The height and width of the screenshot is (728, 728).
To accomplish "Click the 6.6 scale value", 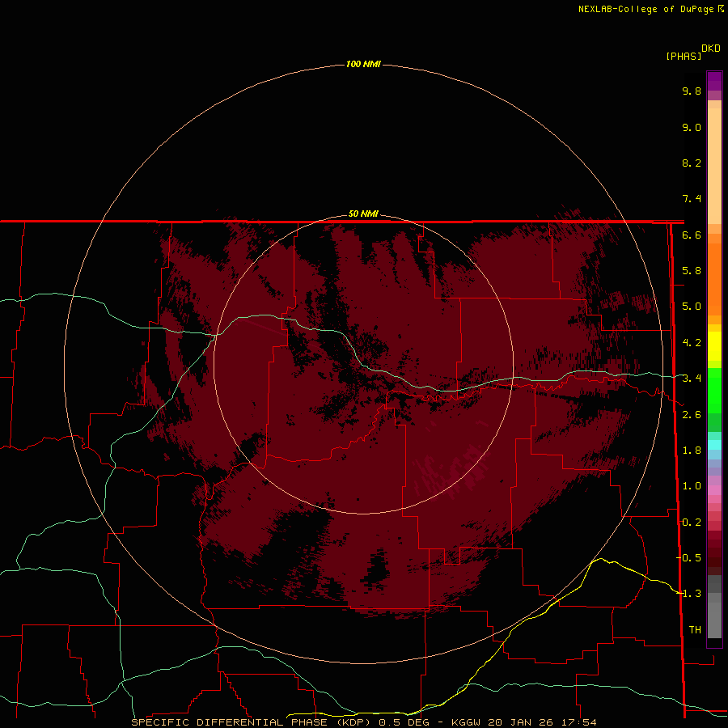I will pos(692,235).
